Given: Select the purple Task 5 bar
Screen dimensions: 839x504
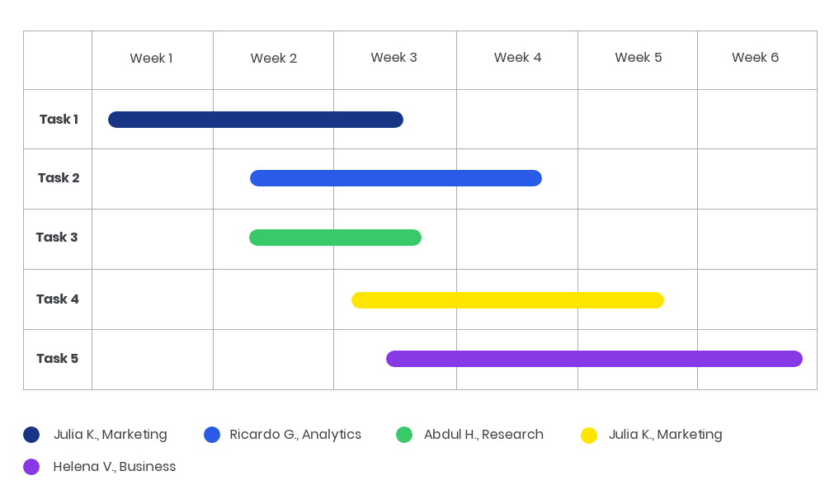Looking at the screenshot, I should (594, 359).
